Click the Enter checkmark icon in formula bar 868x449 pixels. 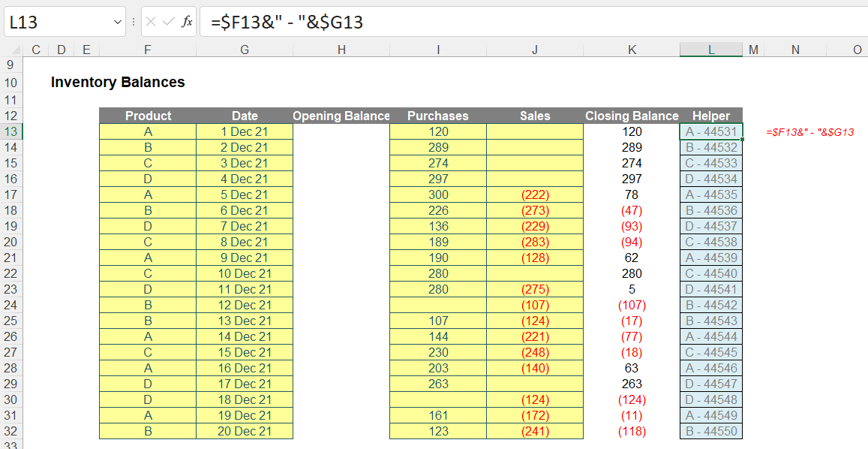click(x=169, y=23)
